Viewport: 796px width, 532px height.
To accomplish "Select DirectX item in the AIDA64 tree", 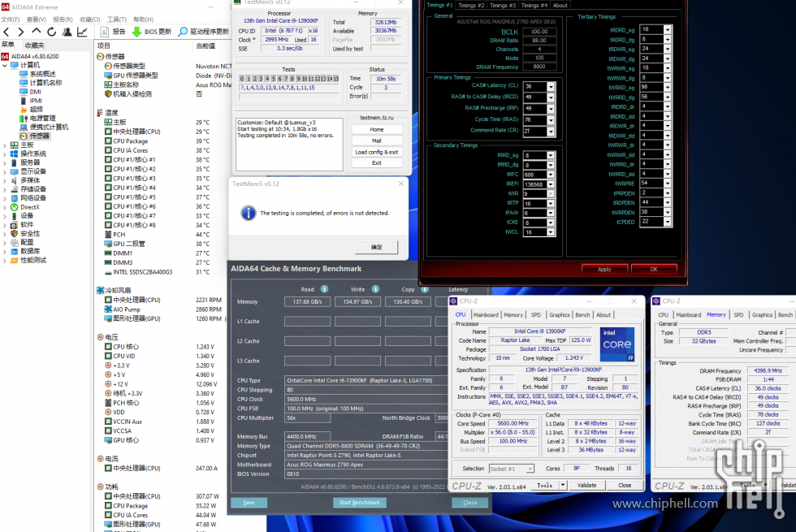I will tap(25, 206).
